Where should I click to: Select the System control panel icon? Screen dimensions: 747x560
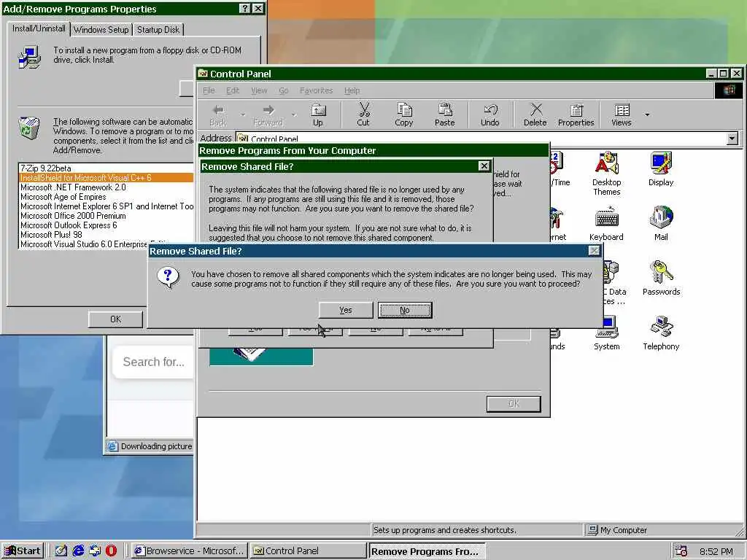(606, 332)
